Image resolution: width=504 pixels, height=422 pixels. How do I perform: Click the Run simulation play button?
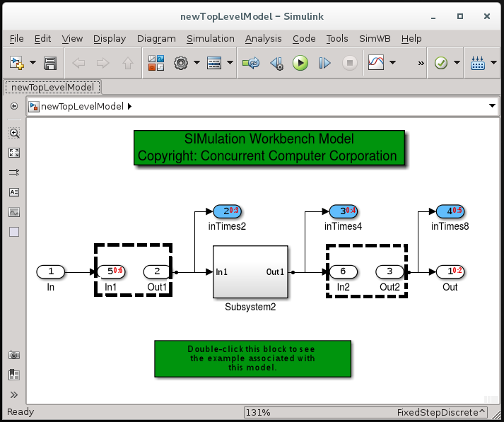(x=300, y=64)
